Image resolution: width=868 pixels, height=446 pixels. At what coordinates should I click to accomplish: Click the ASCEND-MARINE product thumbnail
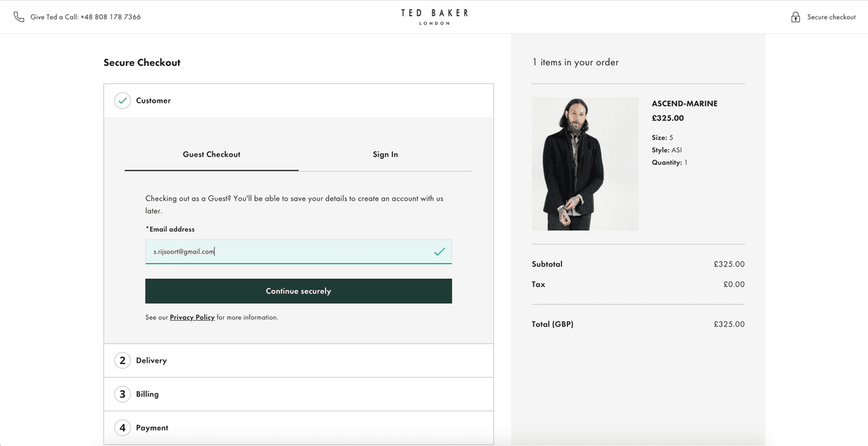584,164
